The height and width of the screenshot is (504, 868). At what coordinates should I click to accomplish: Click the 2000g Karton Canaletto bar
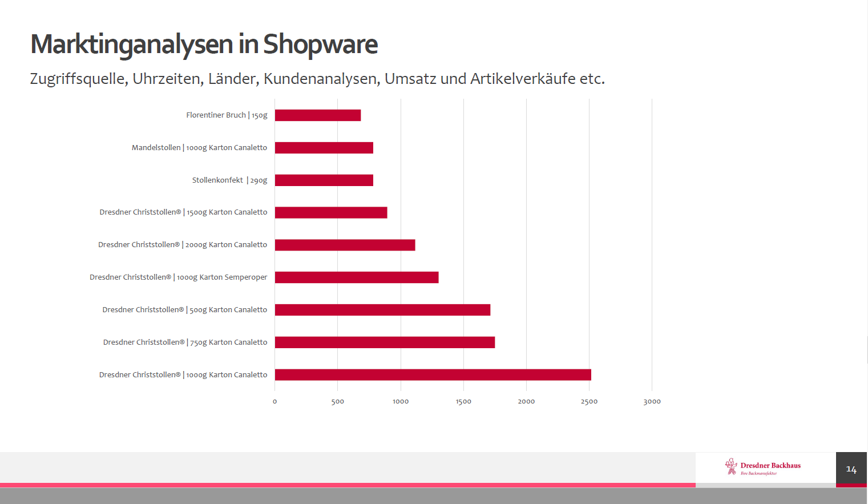[x=345, y=245]
